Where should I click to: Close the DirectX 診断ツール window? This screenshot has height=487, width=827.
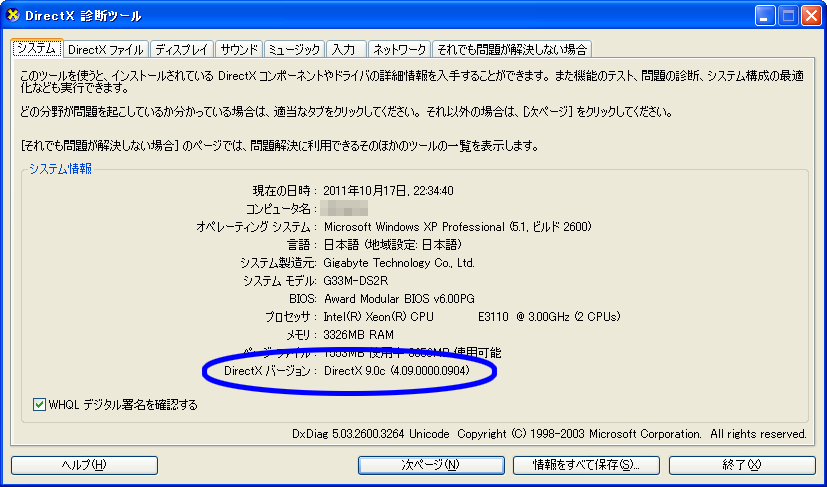coord(811,16)
